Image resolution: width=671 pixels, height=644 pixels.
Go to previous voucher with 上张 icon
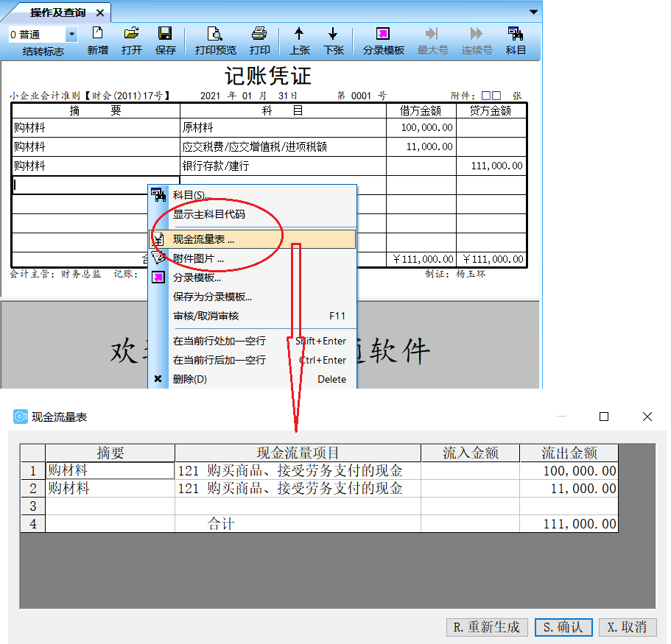tap(299, 36)
